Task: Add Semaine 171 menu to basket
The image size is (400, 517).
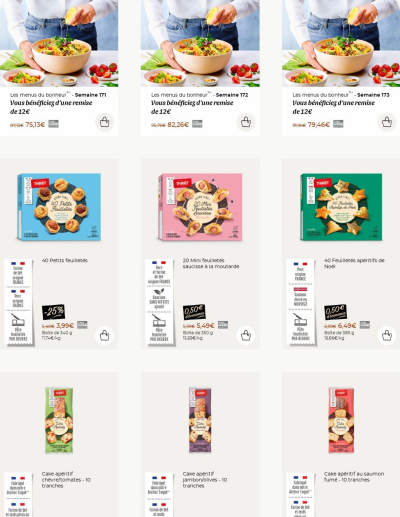Action: (x=104, y=122)
